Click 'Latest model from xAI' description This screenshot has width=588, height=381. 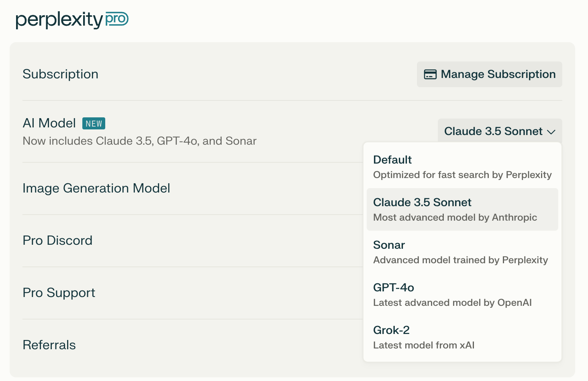(424, 345)
